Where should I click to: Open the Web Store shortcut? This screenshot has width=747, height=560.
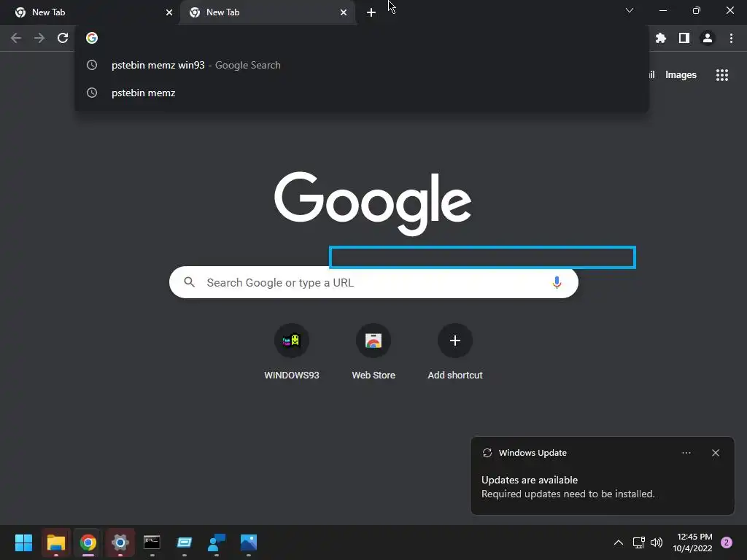tap(373, 351)
